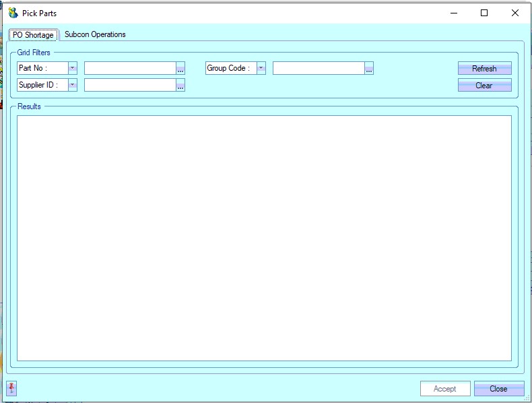Open the Group Code lookup ellipsis button
This screenshot has height=403, width=532.
(369, 69)
